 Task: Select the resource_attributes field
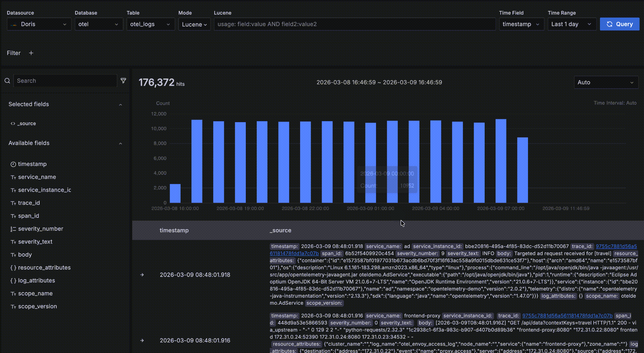[44, 267]
